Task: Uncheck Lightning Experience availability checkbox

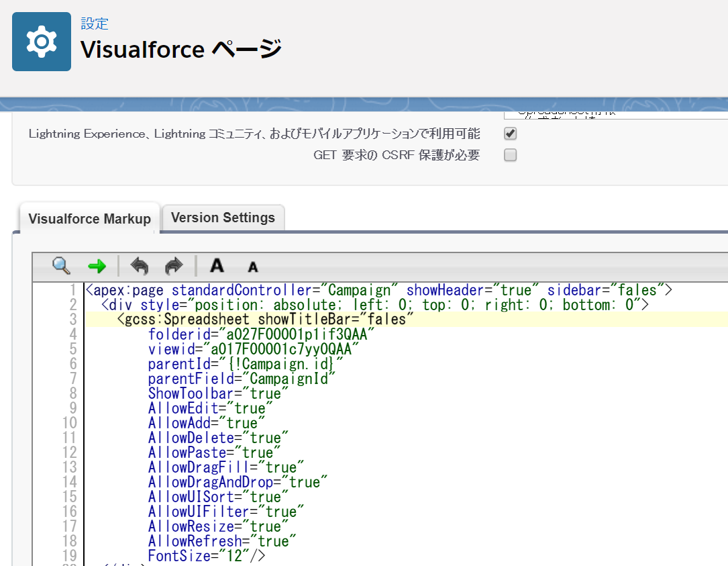Action: click(x=510, y=134)
